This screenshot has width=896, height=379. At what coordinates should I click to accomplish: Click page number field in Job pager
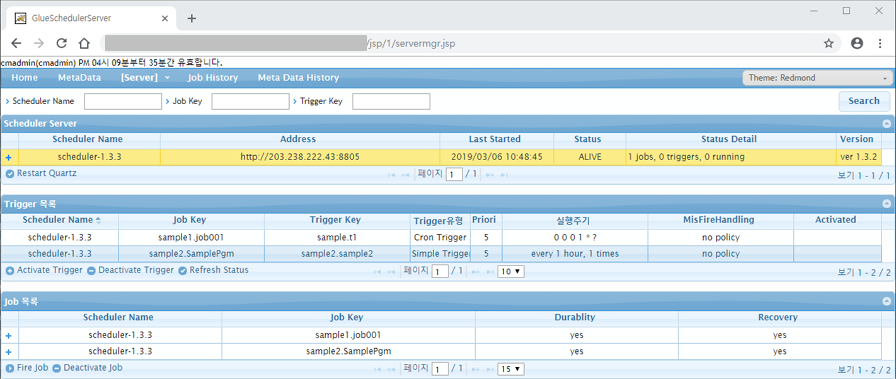pyautogui.click(x=440, y=369)
